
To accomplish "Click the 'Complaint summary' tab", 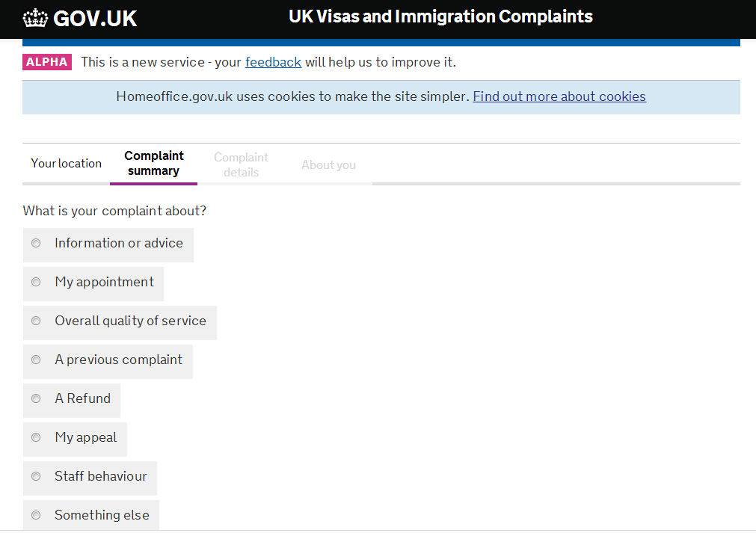I will tap(153, 164).
